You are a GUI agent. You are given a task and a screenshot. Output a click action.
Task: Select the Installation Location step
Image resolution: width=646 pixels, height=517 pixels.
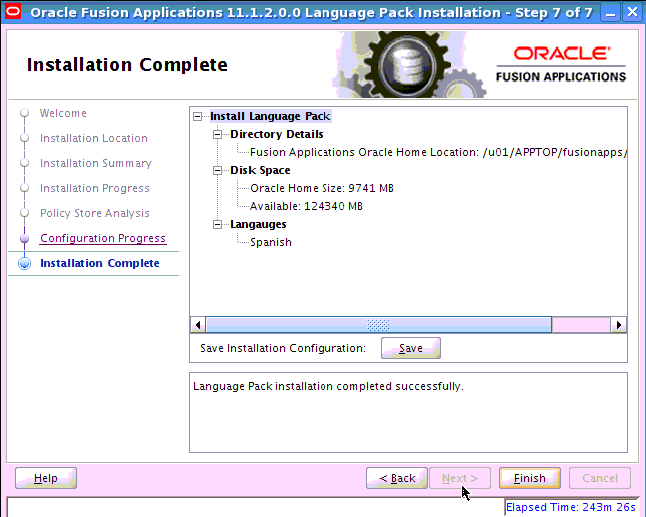point(94,138)
